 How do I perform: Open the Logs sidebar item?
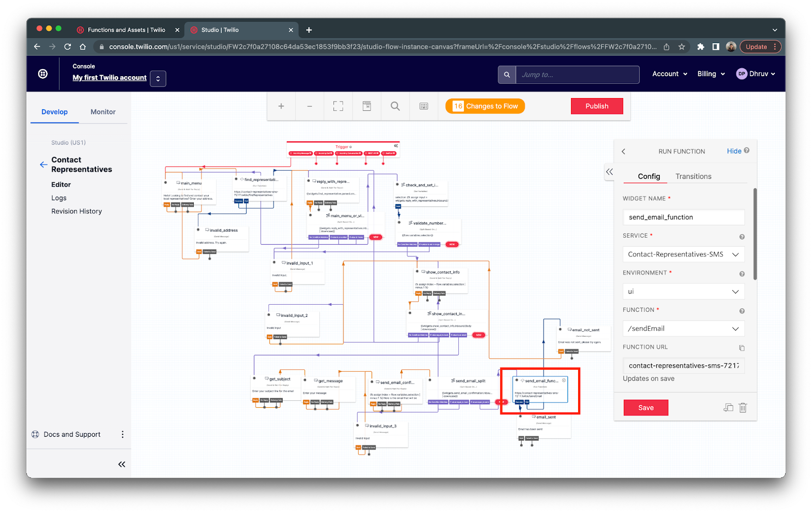tap(59, 198)
